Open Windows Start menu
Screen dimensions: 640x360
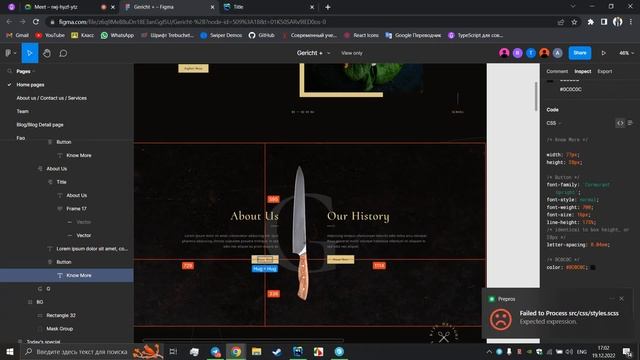10,351
